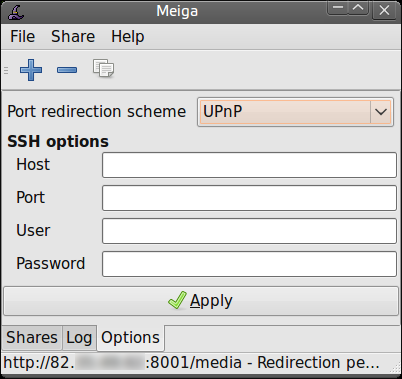Click the Meiga witch hat title icon
The image size is (402, 379).
[16, 12]
